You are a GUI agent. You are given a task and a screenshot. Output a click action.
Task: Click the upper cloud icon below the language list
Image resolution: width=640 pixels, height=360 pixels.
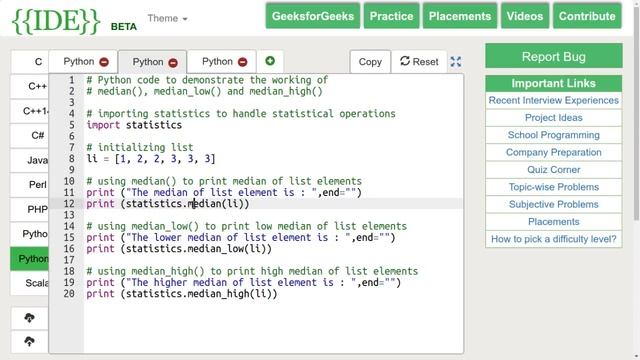[29, 318]
